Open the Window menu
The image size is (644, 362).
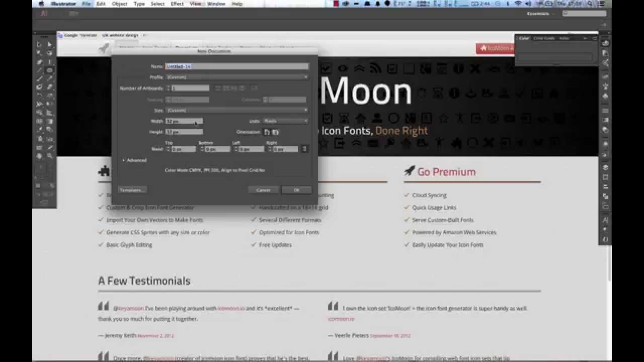click(x=216, y=4)
